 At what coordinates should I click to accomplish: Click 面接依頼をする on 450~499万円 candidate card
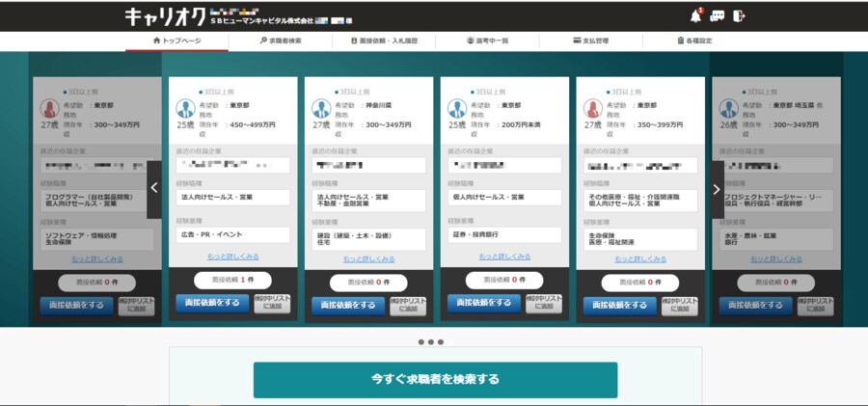(211, 304)
